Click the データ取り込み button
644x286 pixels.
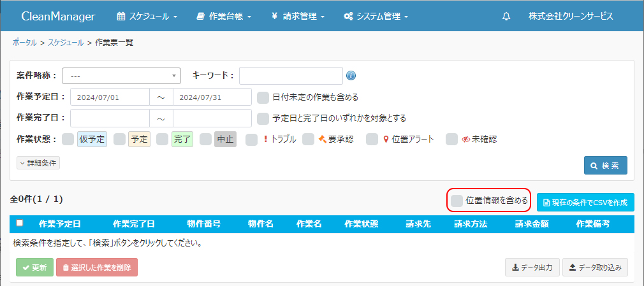point(595,268)
